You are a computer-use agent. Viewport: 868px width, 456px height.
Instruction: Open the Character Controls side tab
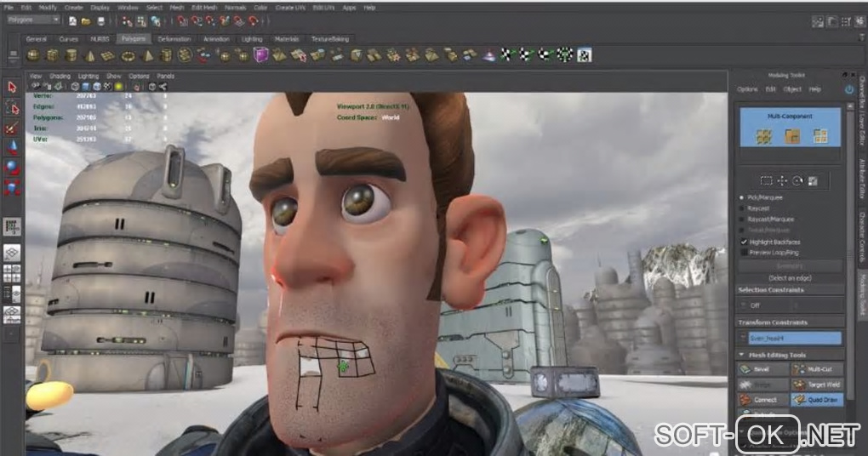[x=862, y=237]
